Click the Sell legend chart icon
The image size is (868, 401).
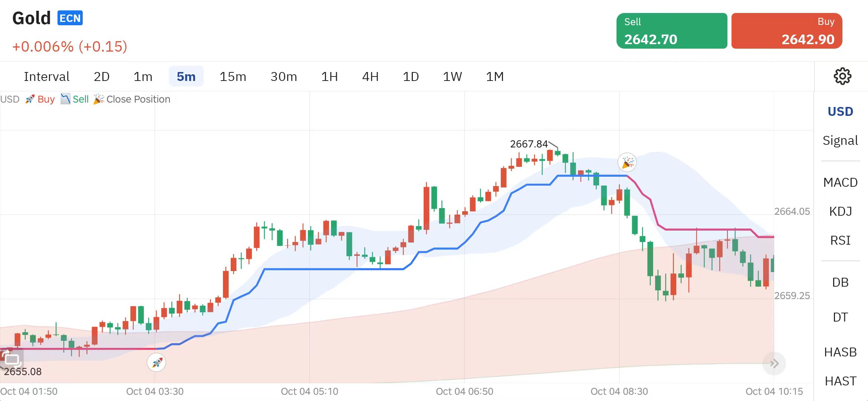pyautogui.click(x=65, y=99)
